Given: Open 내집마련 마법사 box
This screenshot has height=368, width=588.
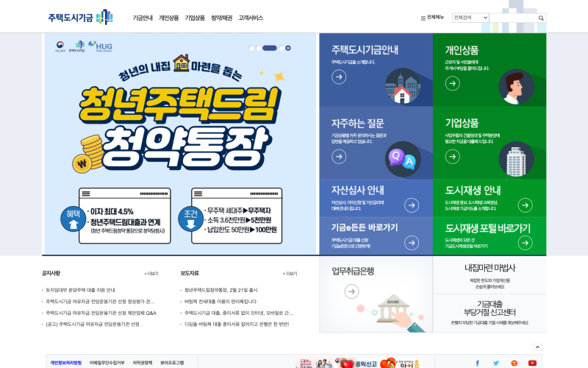Looking at the screenshot, I should point(490,275).
